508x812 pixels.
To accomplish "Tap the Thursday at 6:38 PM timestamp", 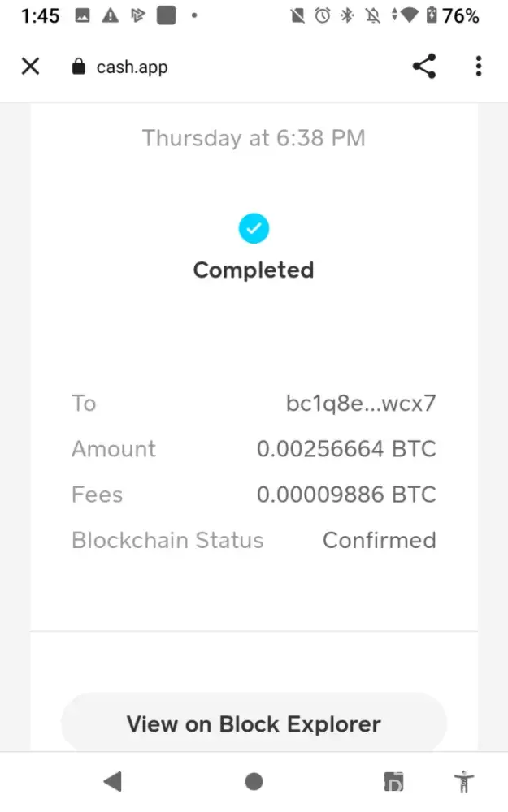I will point(254,138).
